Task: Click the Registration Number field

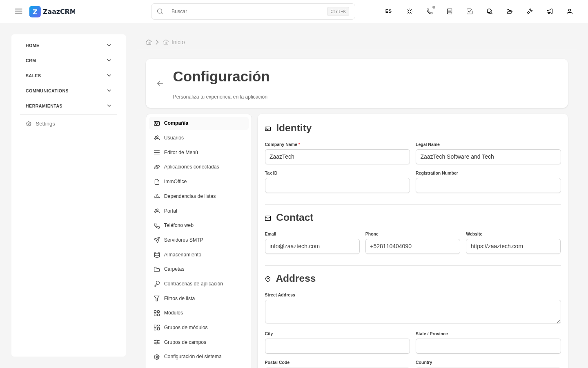Action: pyautogui.click(x=488, y=186)
